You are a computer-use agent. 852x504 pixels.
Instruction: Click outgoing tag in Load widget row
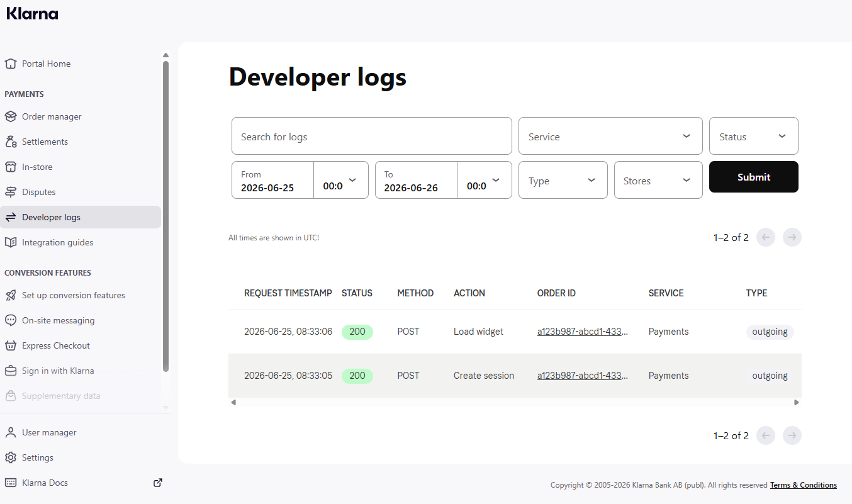(x=770, y=332)
